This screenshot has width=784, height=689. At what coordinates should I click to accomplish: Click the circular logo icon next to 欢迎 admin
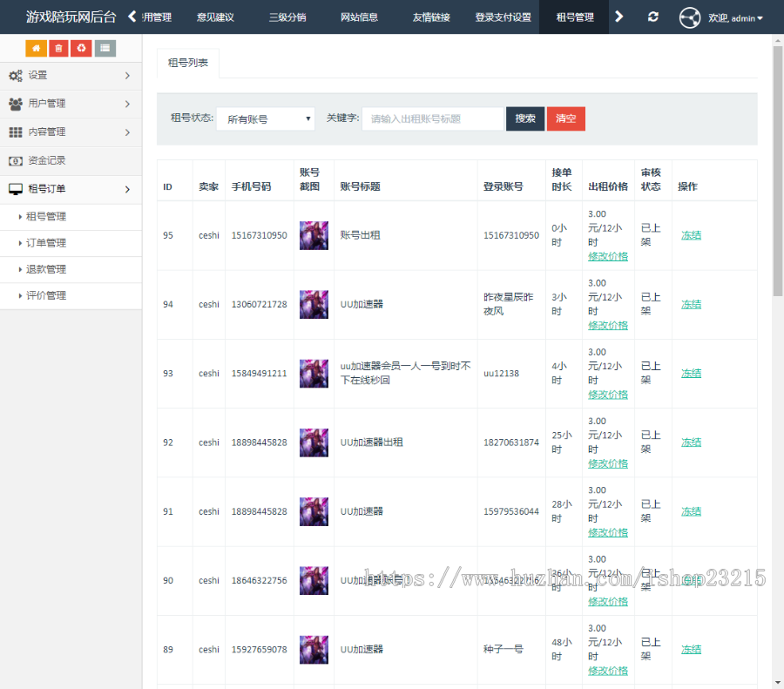pyautogui.click(x=689, y=17)
